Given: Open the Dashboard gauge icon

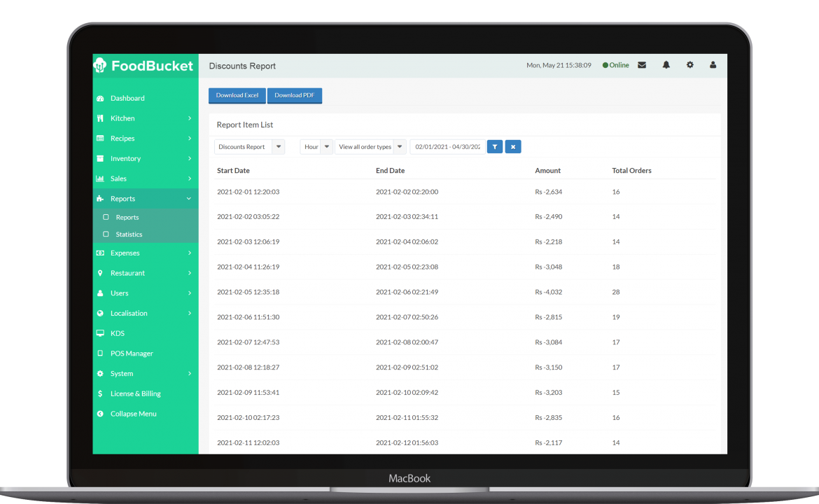Looking at the screenshot, I should click(x=100, y=98).
